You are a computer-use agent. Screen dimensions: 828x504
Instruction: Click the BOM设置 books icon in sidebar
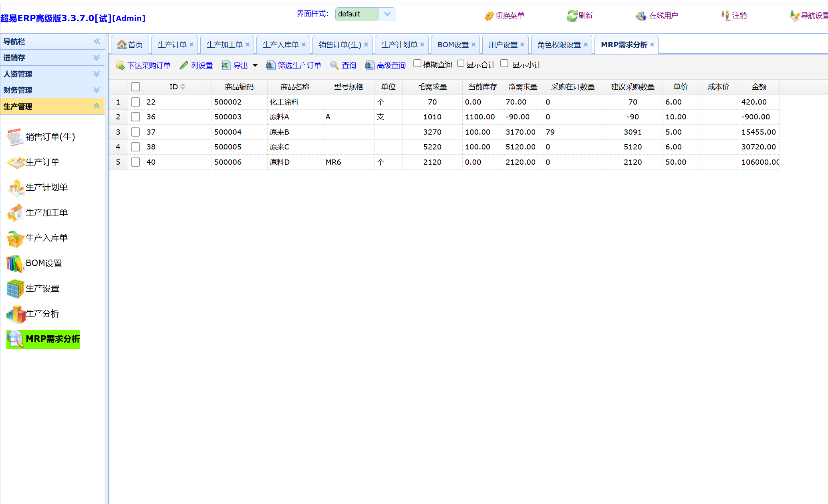(x=15, y=263)
